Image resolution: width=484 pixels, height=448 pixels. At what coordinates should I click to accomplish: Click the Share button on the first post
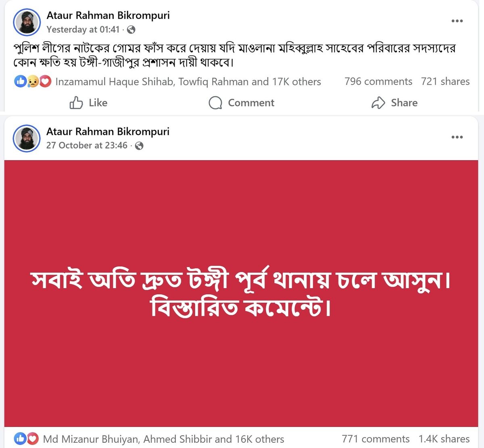tap(404, 103)
